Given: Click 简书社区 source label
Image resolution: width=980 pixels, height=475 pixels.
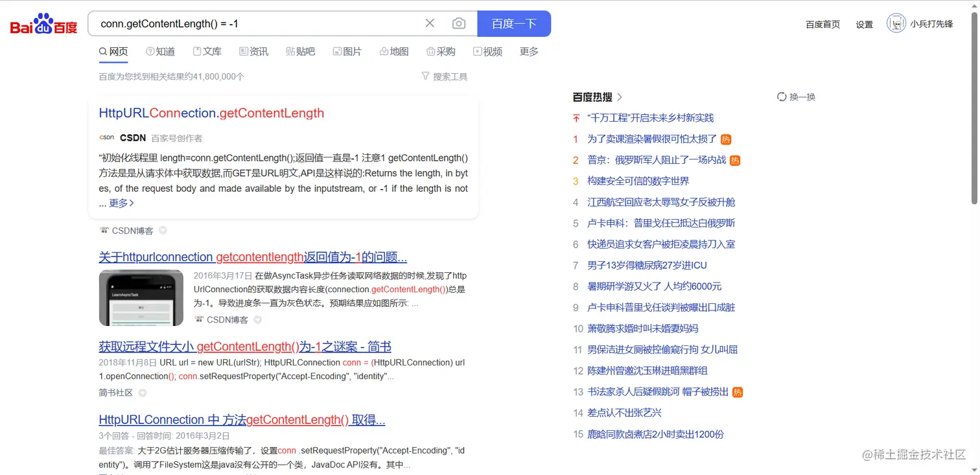Looking at the screenshot, I should pyautogui.click(x=116, y=393).
